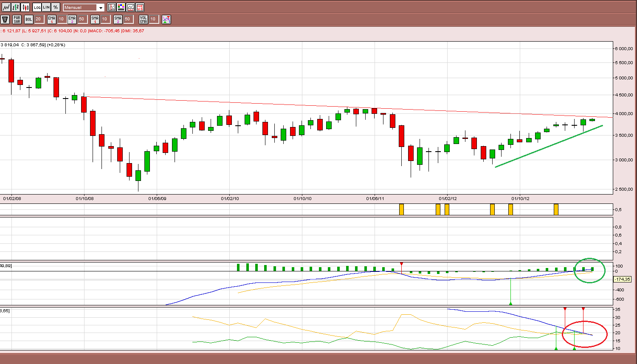Viewport: 637px width, 364px height.
Task: Click the indicator panel chart icon
Action: point(130,7)
